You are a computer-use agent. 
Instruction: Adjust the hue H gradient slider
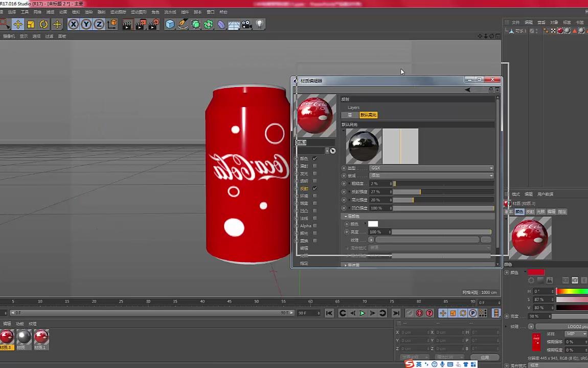[572, 291]
